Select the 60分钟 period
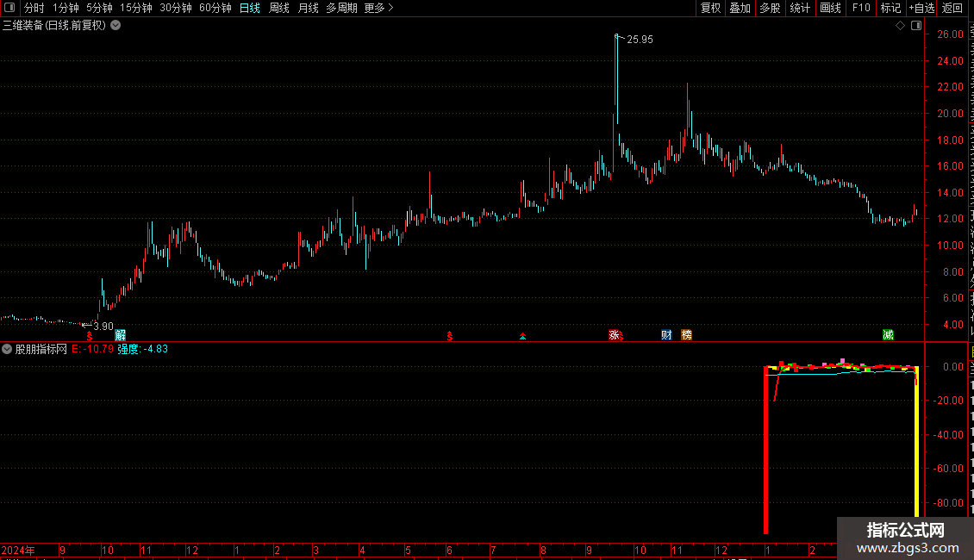Screen dimensions: 974x560 [215, 8]
